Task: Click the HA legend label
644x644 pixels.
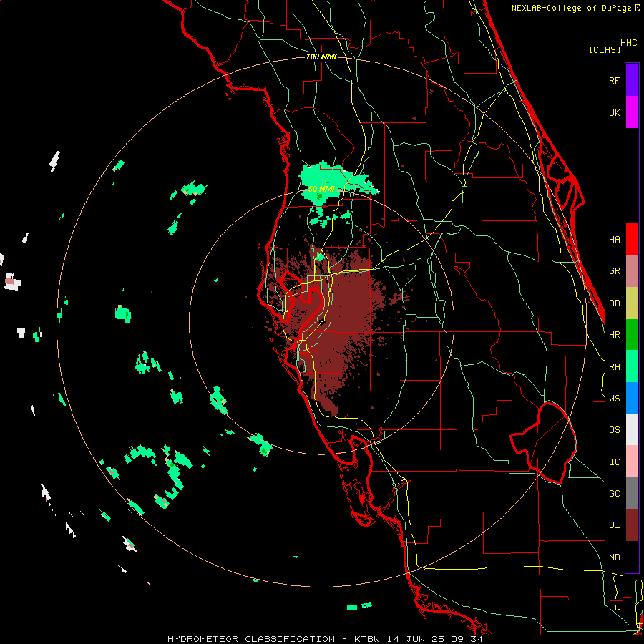Action: pyautogui.click(x=614, y=239)
